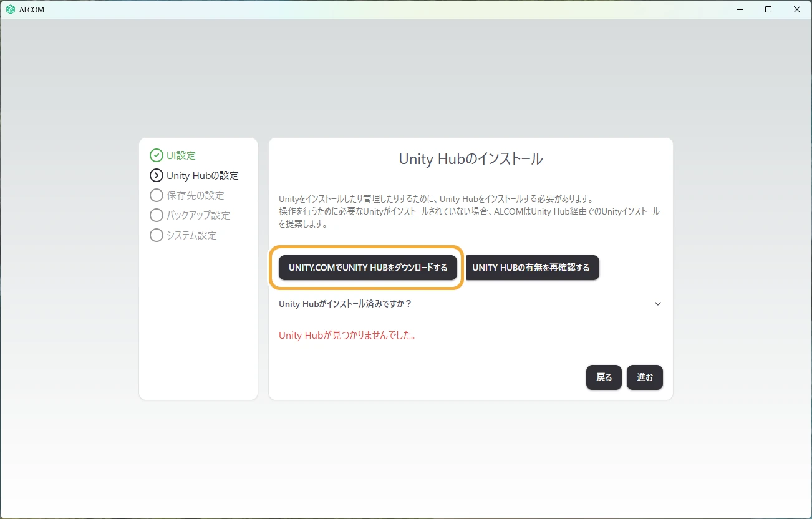Image resolution: width=812 pixels, height=519 pixels.
Task: Maximize the ALCOM window
Action: (768, 9)
